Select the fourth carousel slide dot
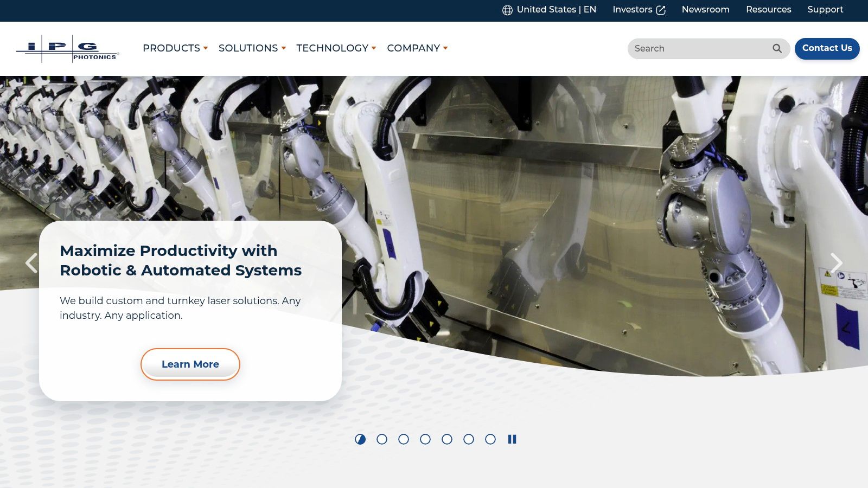The width and height of the screenshot is (868, 488). click(425, 439)
